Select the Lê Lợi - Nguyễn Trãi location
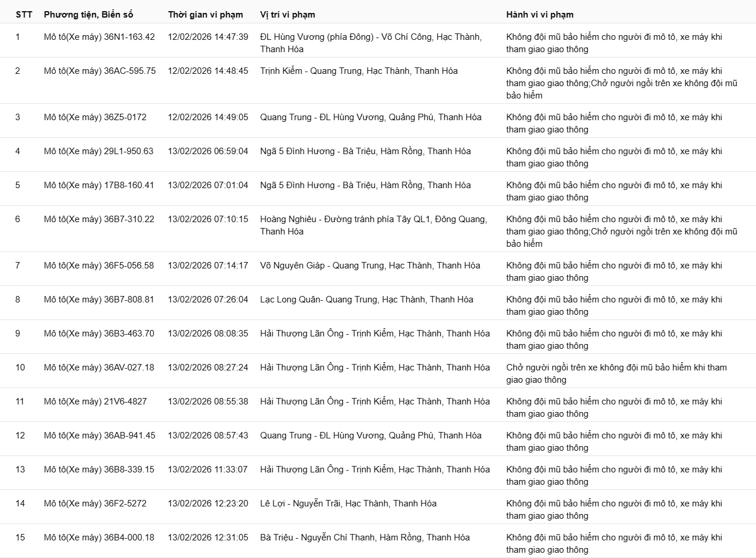The width and height of the screenshot is (756, 558). (348, 503)
